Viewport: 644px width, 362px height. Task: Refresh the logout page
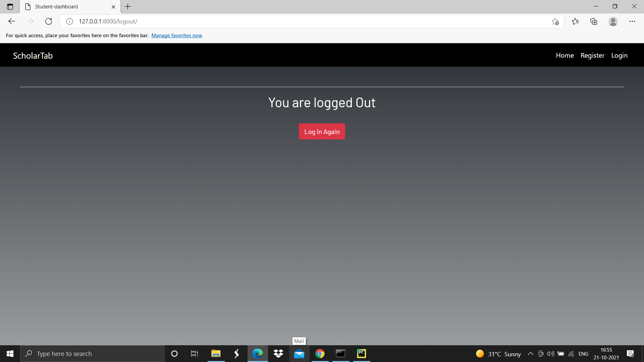(x=49, y=21)
